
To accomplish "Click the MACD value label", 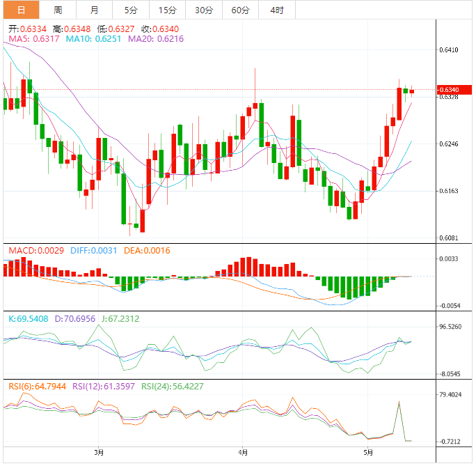I will [x=35, y=251].
